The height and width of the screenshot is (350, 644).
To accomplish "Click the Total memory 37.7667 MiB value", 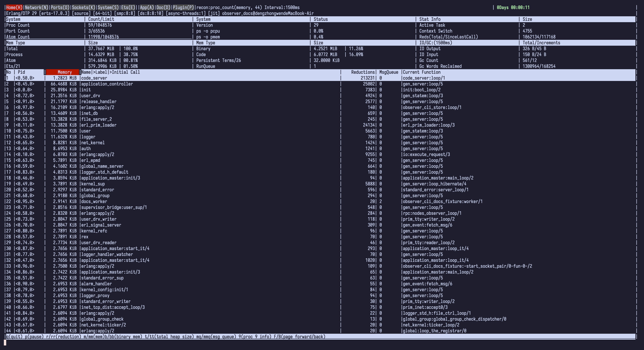I will [x=101, y=49].
